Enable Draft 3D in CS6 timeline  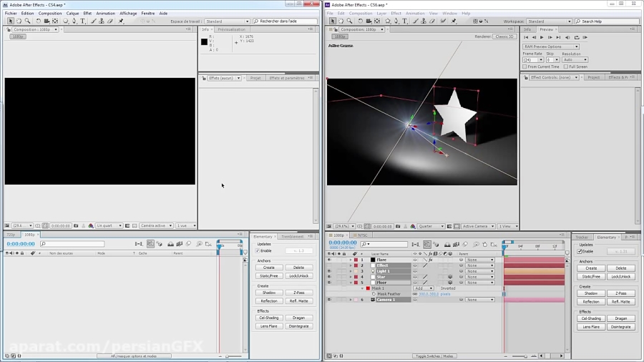(x=436, y=244)
